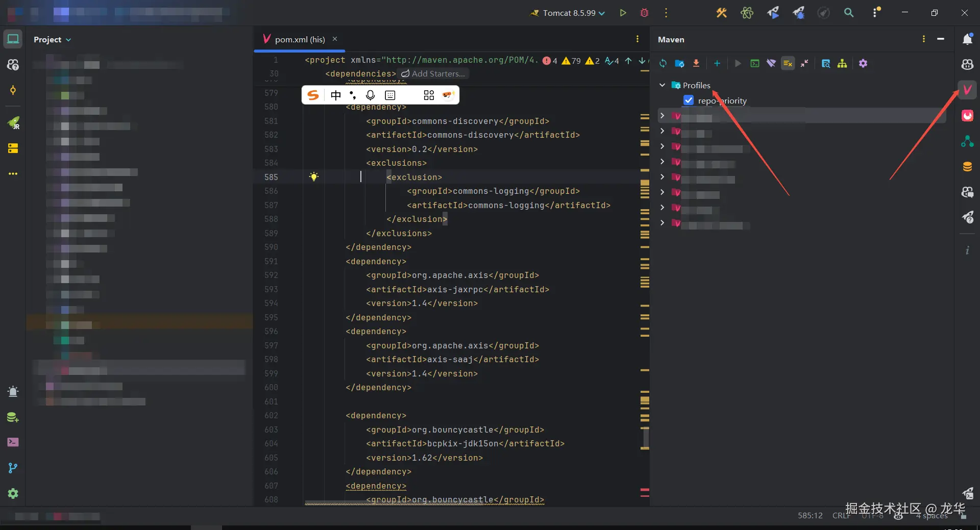Start IME voice input microphone

pyautogui.click(x=371, y=95)
